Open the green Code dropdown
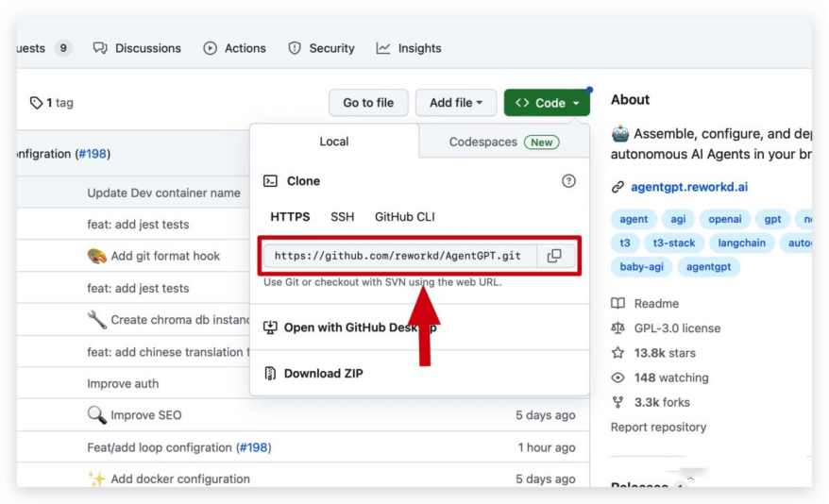 [547, 103]
